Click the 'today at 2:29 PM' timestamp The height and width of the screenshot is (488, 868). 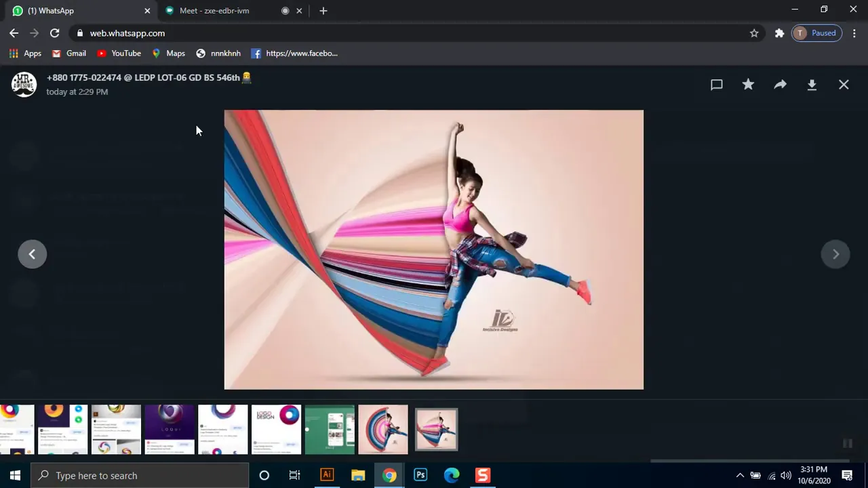coord(77,91)
